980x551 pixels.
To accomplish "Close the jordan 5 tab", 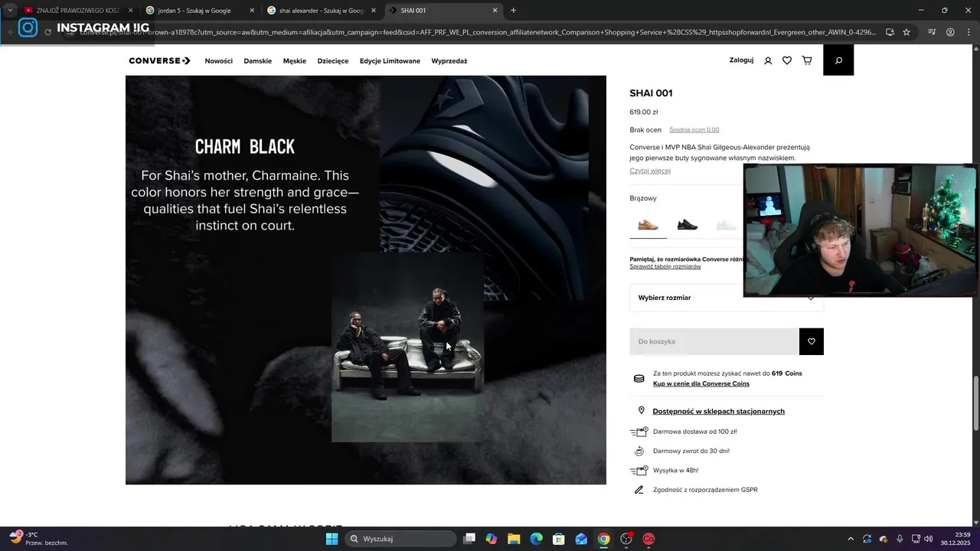I will pyautogui.click(x=252, y=11).
